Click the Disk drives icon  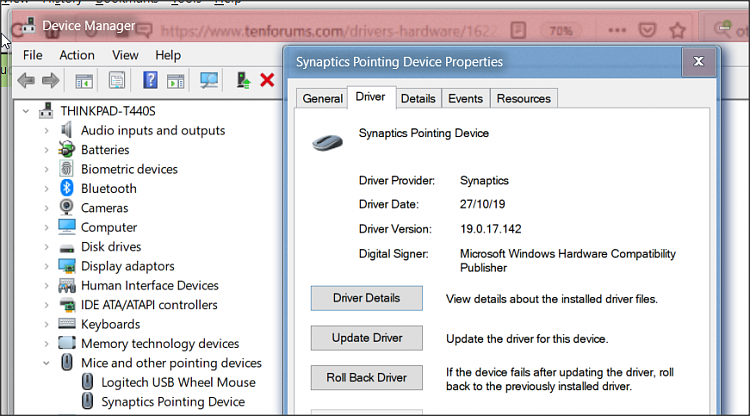coord(66,248)
